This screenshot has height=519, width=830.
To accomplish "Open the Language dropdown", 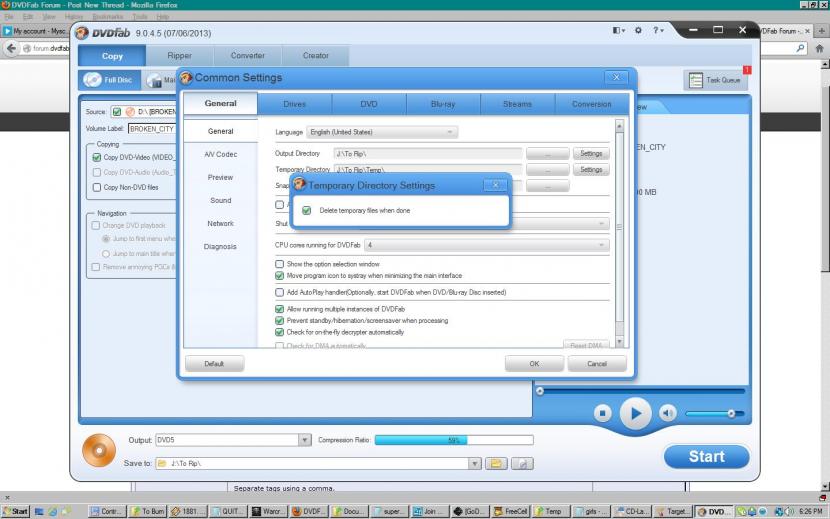I will (382, 132).
